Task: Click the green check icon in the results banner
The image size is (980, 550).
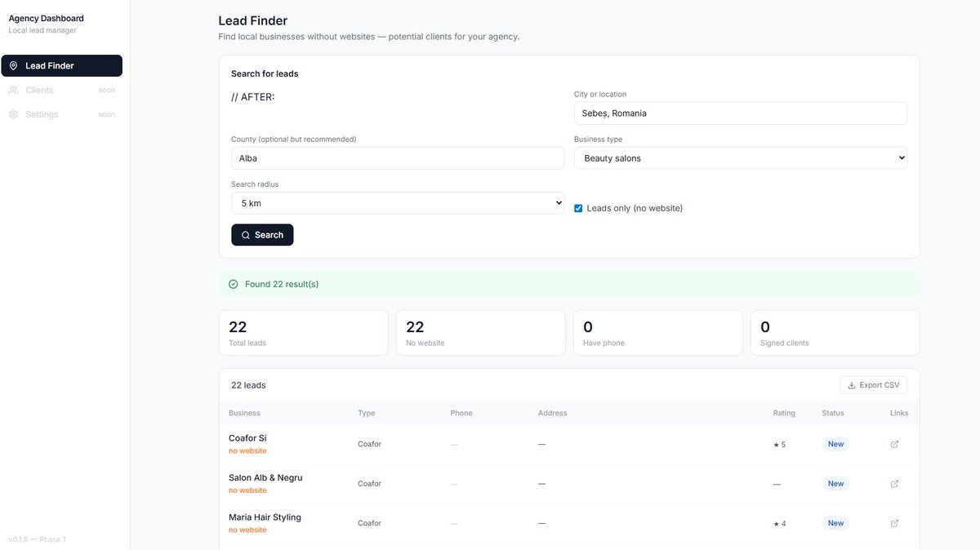Action: [234, 284]
